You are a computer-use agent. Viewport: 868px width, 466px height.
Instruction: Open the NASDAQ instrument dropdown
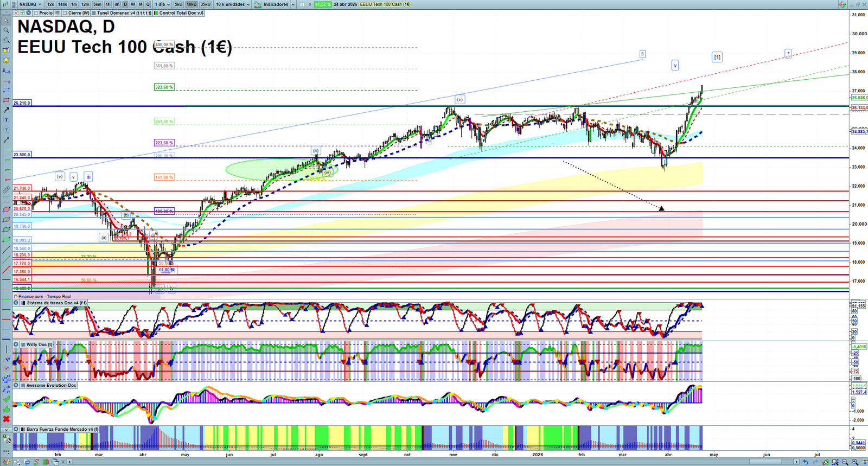[30, 4]
